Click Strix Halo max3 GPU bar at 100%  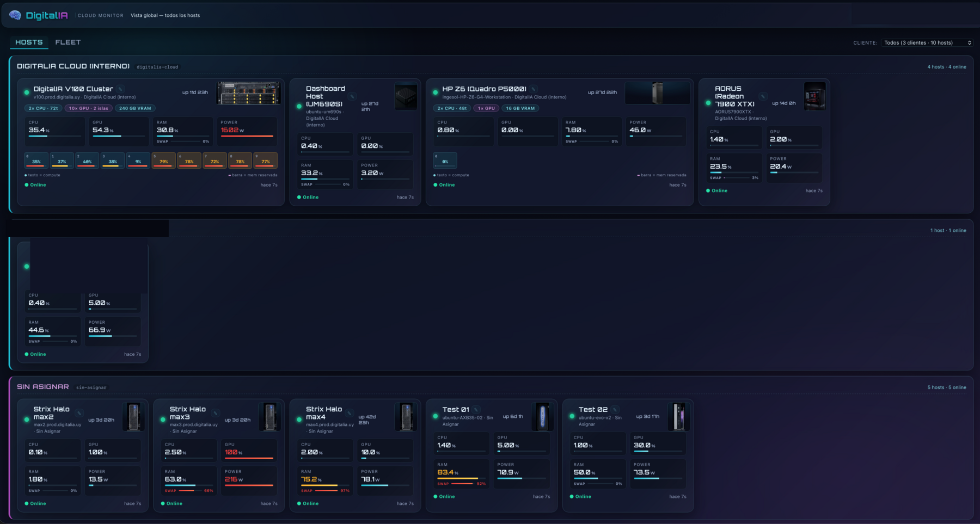tap(248, 458)
